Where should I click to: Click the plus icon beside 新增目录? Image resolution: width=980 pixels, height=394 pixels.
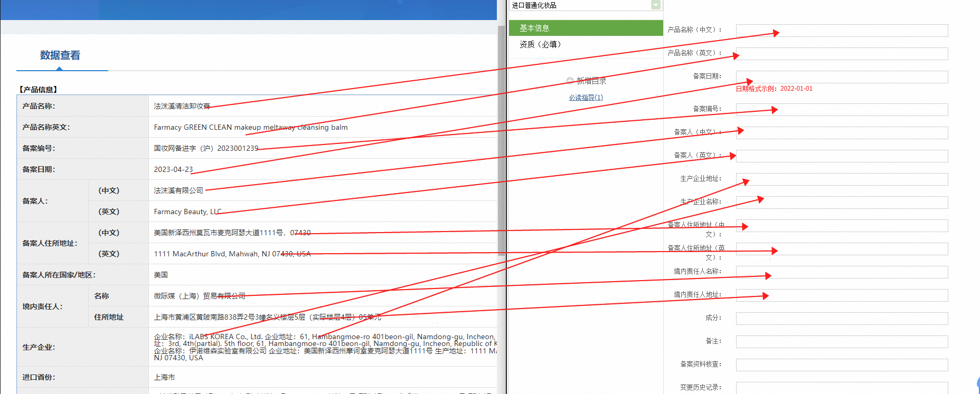[x=570, y=81]
